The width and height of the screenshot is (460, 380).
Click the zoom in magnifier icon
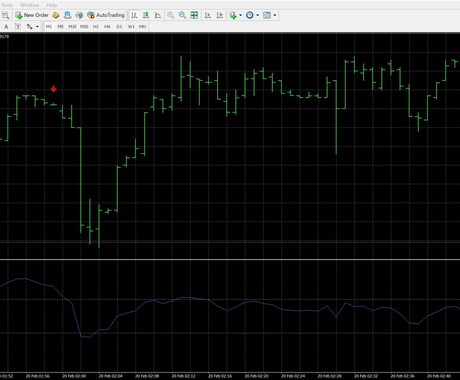[171, 15]
